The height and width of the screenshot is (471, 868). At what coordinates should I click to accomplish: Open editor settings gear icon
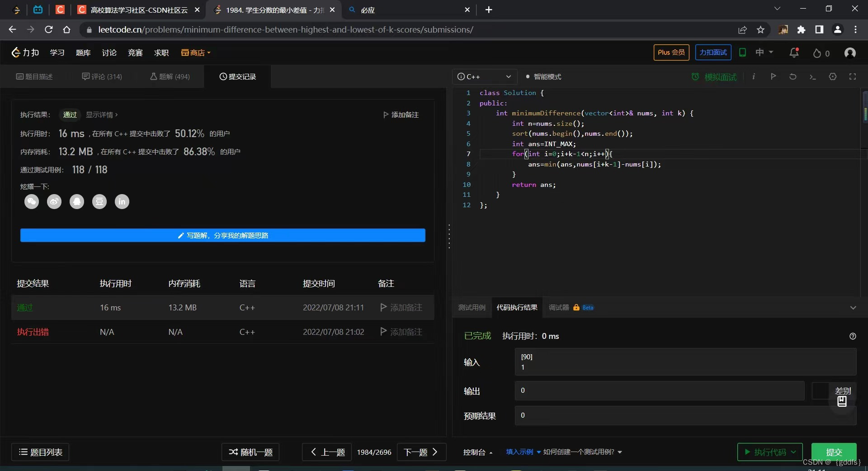pyautogui.click(x=833, y=76)
